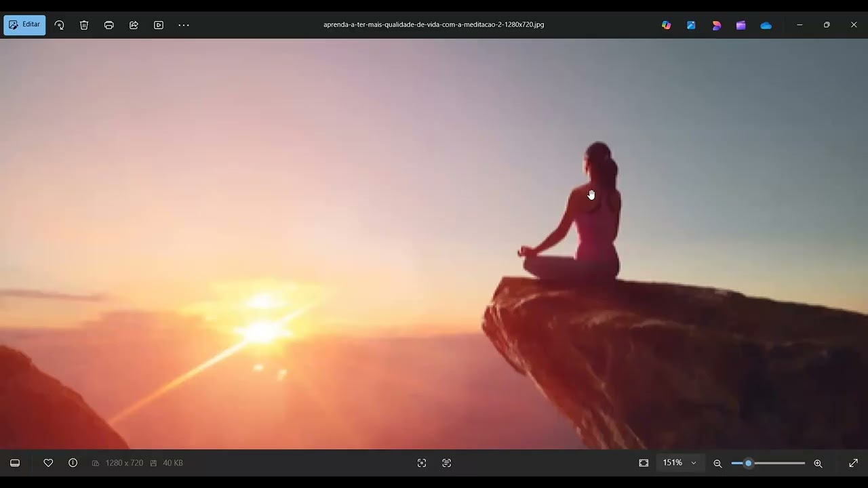868x488 pixels.
Task: Scan text in image with the text icon
Action: point(447,463)
